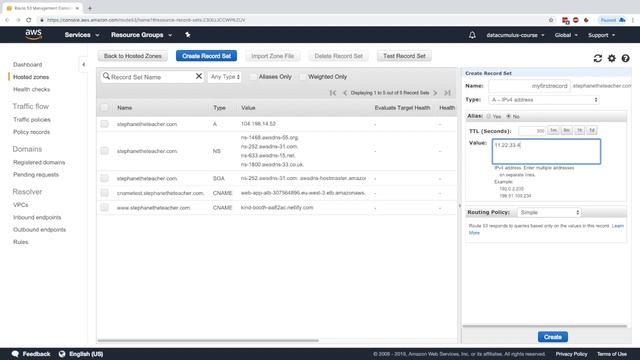Go to last page of record sets
This screenshot has width=640, height=360.
pos(447,93)
